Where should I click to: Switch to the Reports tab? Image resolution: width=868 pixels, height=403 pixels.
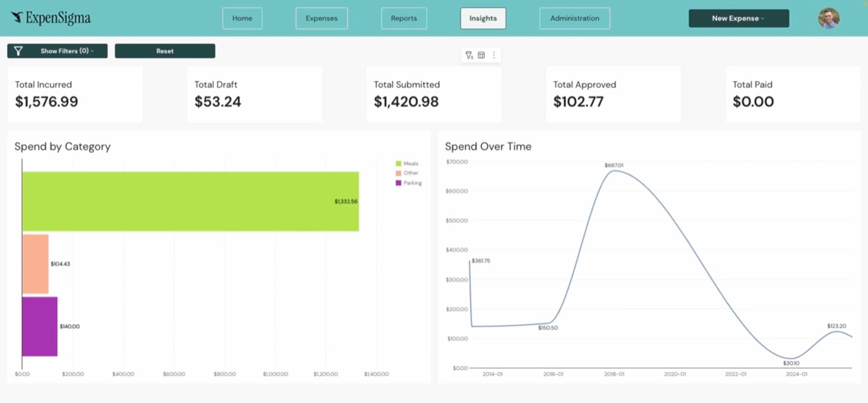404,18
